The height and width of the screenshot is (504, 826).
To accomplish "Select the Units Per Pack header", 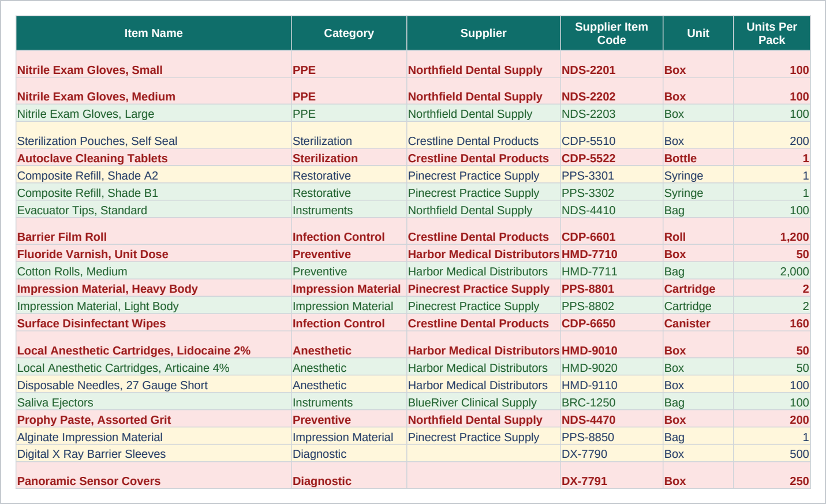I will (772, 33).
